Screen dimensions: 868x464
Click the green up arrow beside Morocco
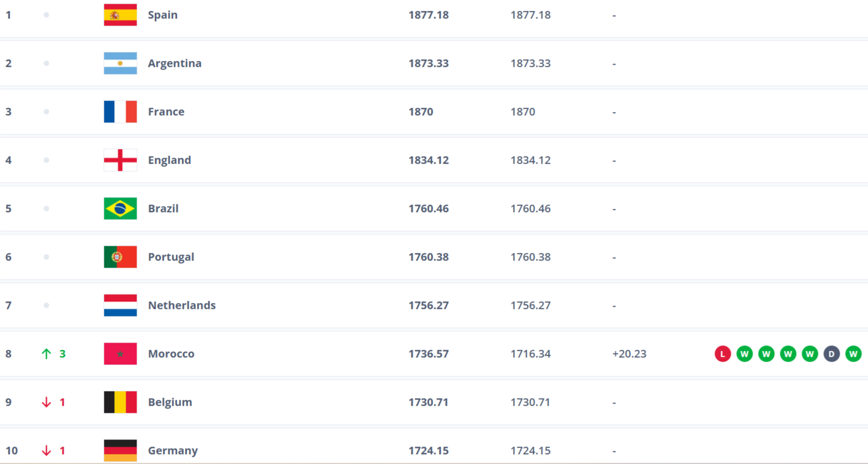tap(46, 354)
